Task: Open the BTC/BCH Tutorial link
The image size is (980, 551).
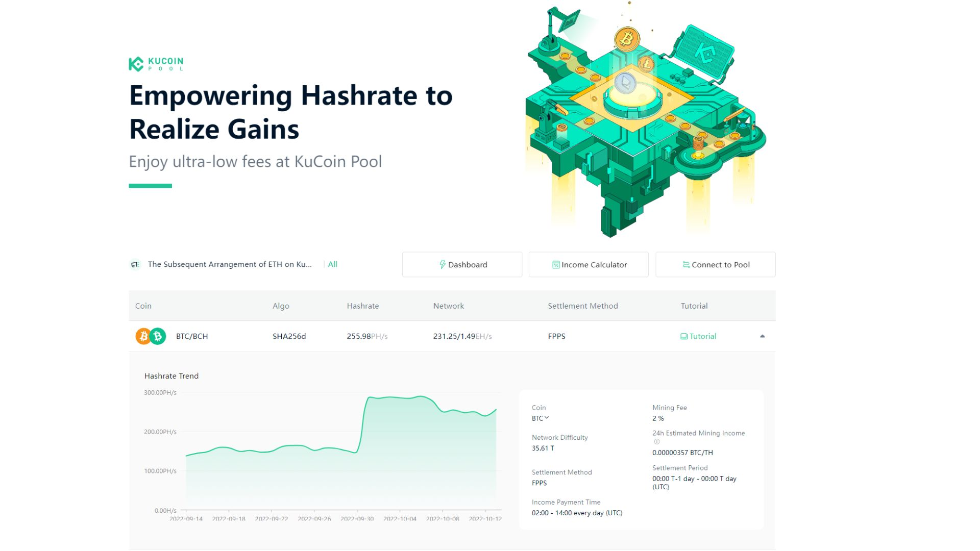Action: click(698, 336)
